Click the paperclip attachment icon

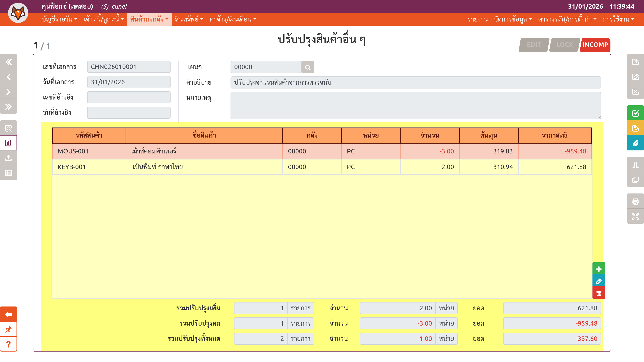[635, 143]
